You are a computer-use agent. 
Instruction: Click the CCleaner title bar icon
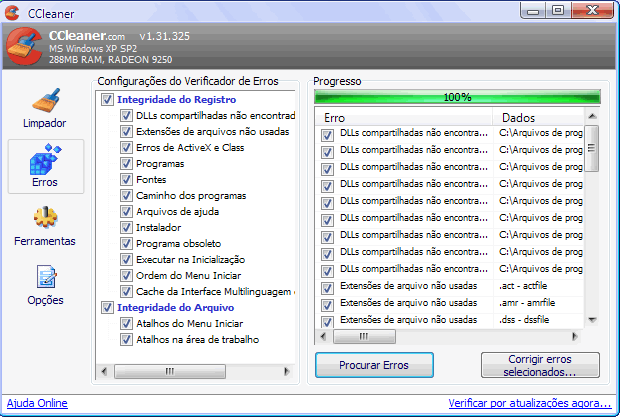(x=12, y=13)
